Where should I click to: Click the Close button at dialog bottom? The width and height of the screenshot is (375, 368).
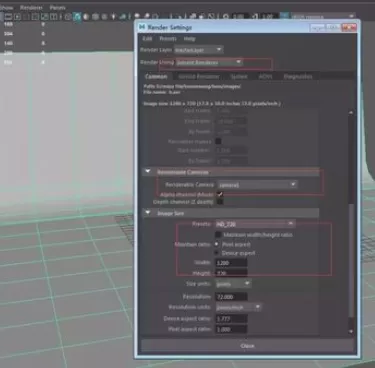[x=247, y=346]
